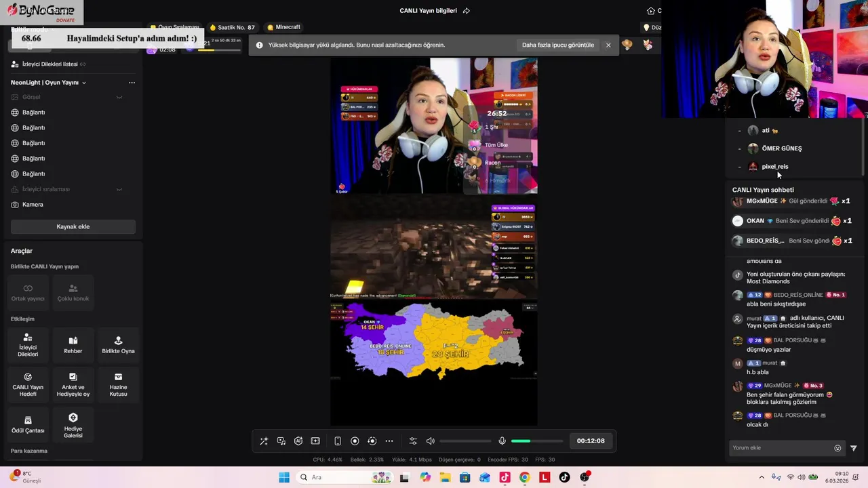Open the emoji picker in comment box

[x=837, y=448]
